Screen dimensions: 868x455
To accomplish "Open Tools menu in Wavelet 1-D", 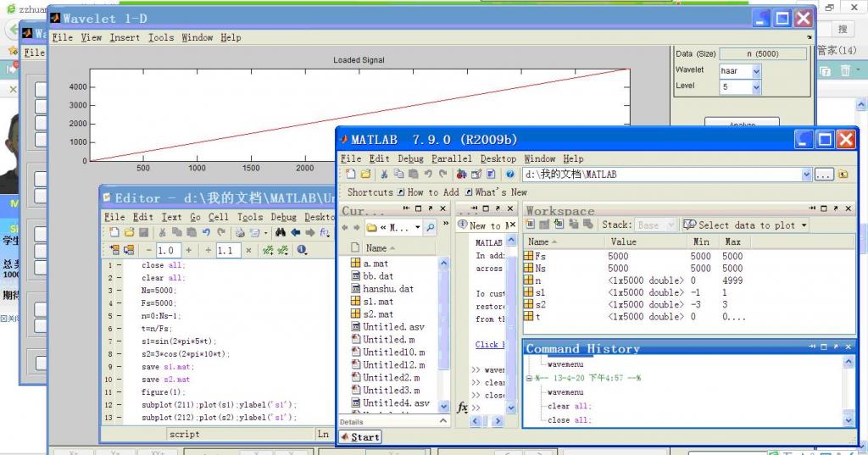I will click(160, 37).
